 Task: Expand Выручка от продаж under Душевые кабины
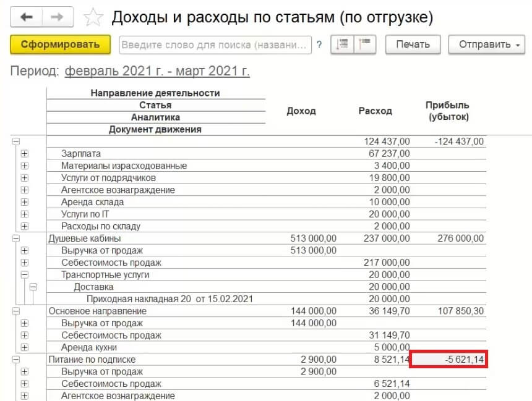pyautogui.click(x=24, y=250)
